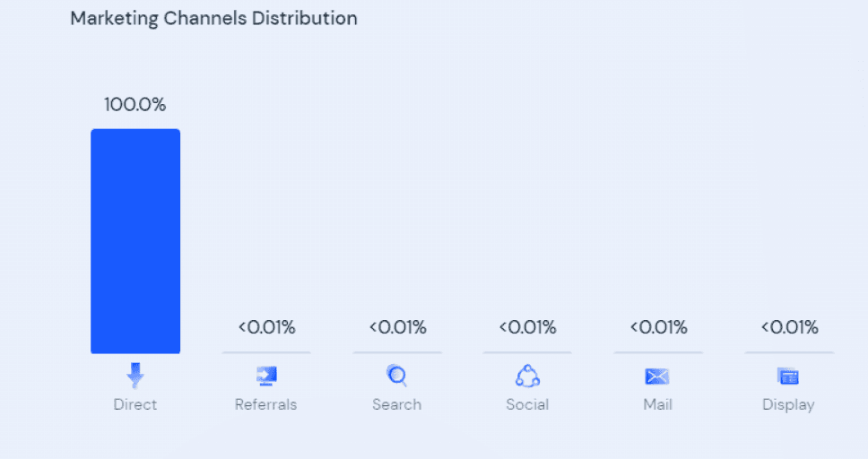
Task: Select the Display ad window icon
Action: point(788,376)
